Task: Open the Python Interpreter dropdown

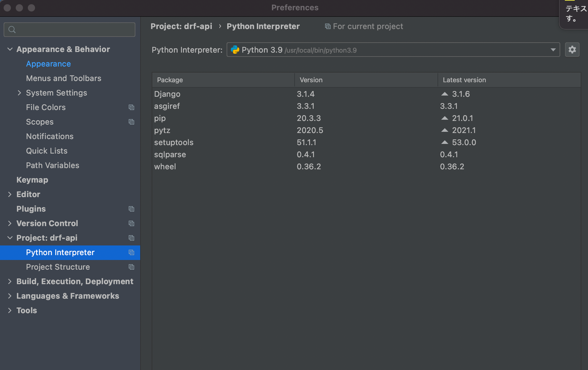Action: [x=553, y=50]
